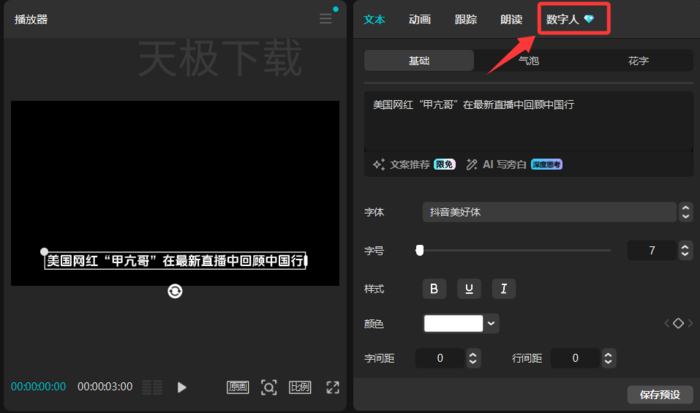This screenshot has width=700, height=413.
Task: Switch to the 文本 tab
Action: [x=374, y=19]
